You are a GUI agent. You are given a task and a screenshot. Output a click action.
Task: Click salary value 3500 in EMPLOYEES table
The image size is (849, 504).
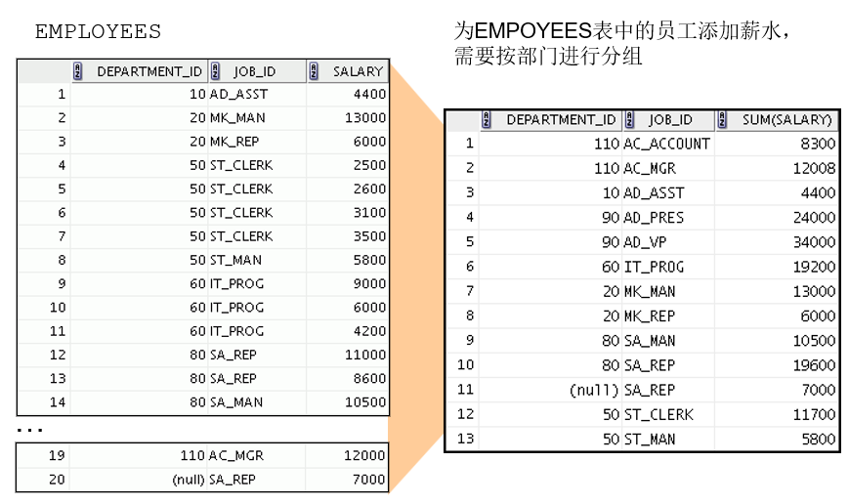[x=370, y=236]
